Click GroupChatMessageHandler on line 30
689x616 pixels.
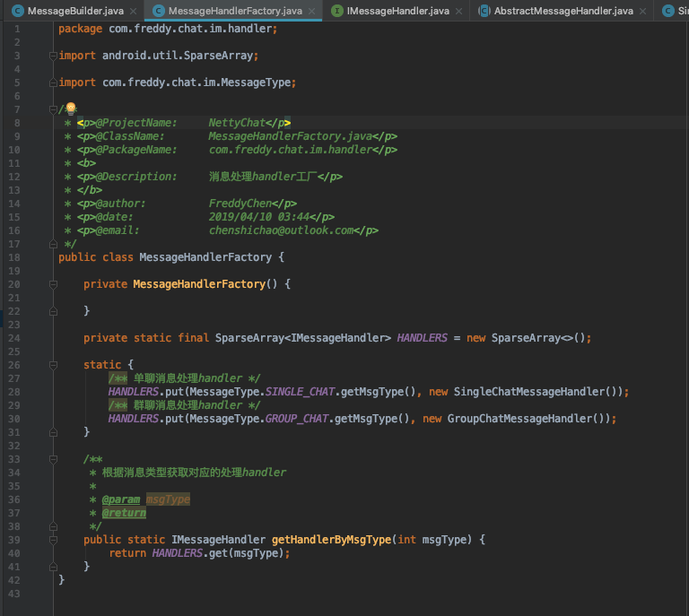click(x=519, y=419)
